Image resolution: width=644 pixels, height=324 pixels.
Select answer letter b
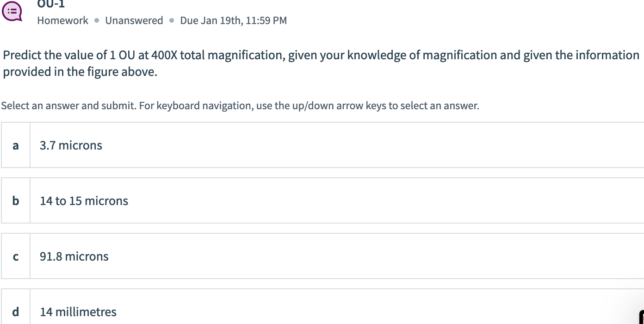[16, 201]
